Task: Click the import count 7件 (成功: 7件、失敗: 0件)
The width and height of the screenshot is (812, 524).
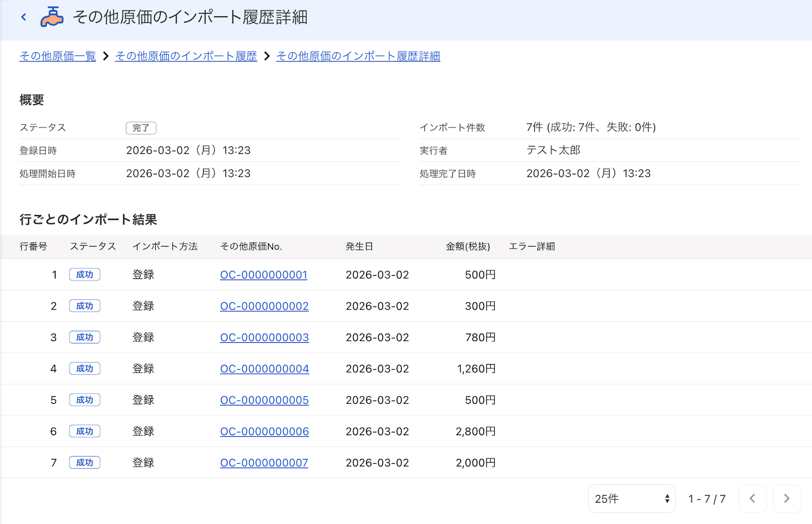Action: [591, 127]
